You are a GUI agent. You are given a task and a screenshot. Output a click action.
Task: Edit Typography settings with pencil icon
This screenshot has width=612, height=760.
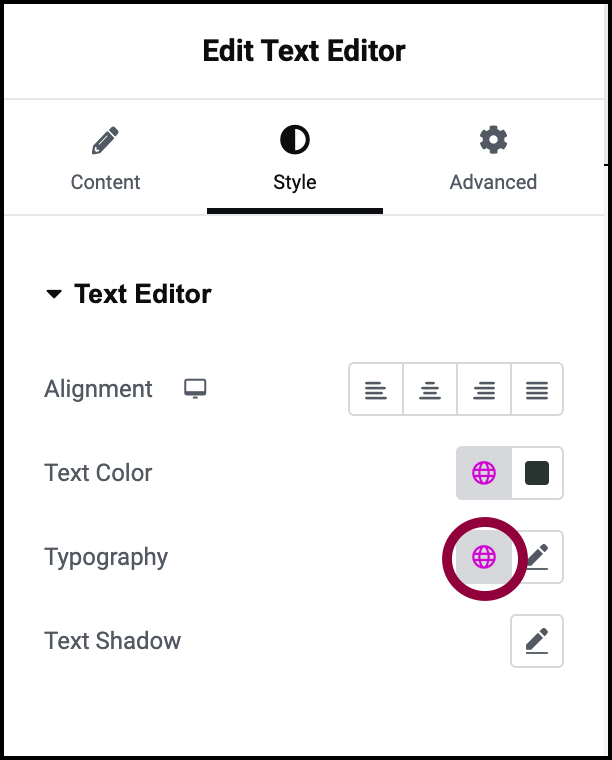click(x=539, y=557)
